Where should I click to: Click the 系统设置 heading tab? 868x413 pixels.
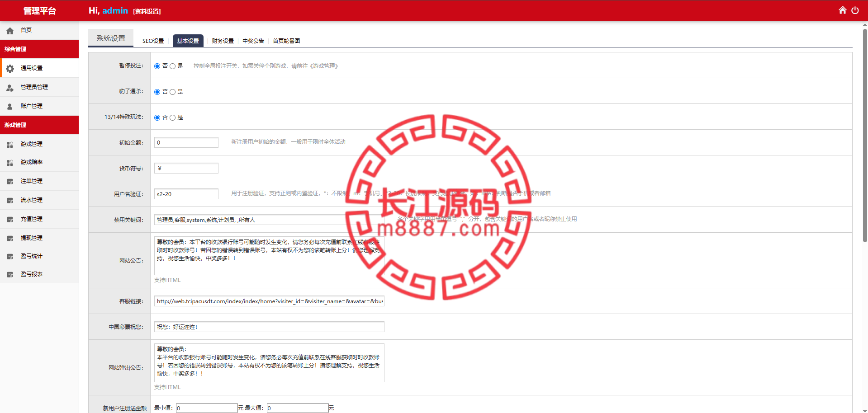(111, 38)
